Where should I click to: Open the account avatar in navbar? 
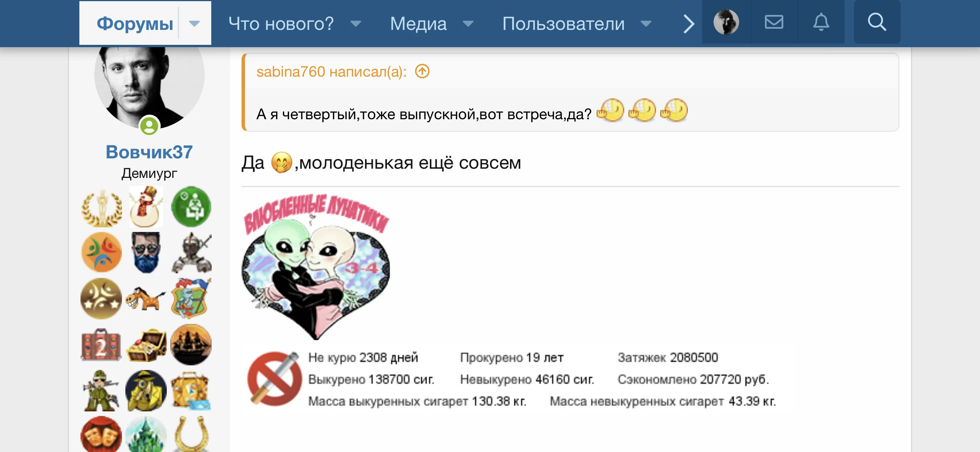pos(726,22)
